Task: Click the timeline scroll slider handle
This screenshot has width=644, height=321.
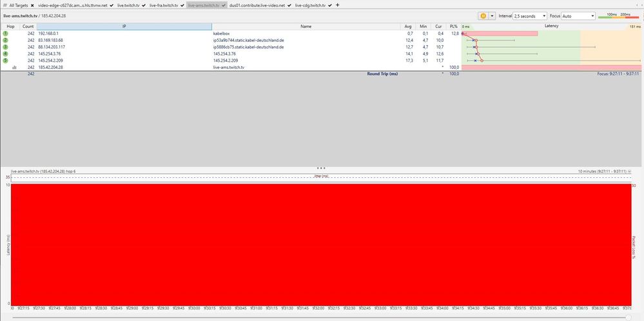Action: tap(628, 317)
